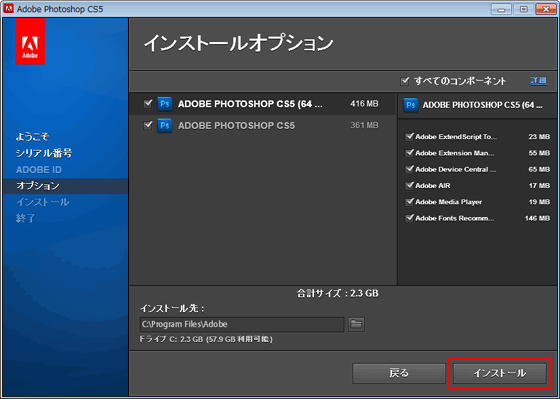
Task: Click the 戻る button
Action: tap(399, 373)
